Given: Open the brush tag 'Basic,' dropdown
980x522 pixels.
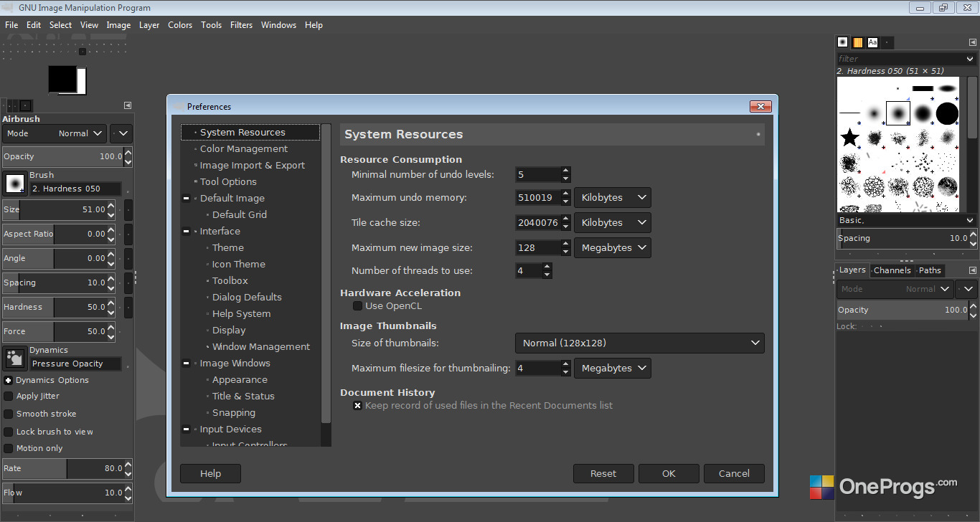Looking at the screenshot, I should point(907,220).
